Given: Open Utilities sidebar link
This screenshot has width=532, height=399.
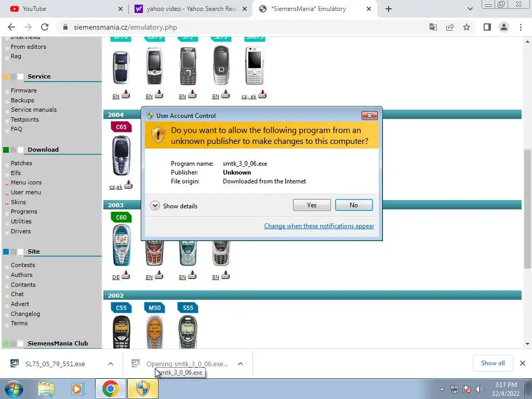Looking at the screenshot, I should [x=21, y=221].
